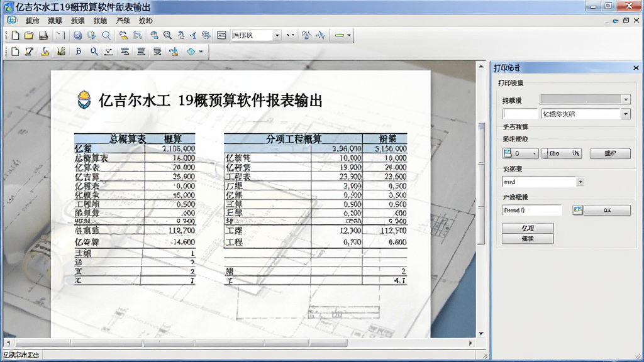
Task: Open the upper toolbar combo box dropdown
Action: click(277, 35)
